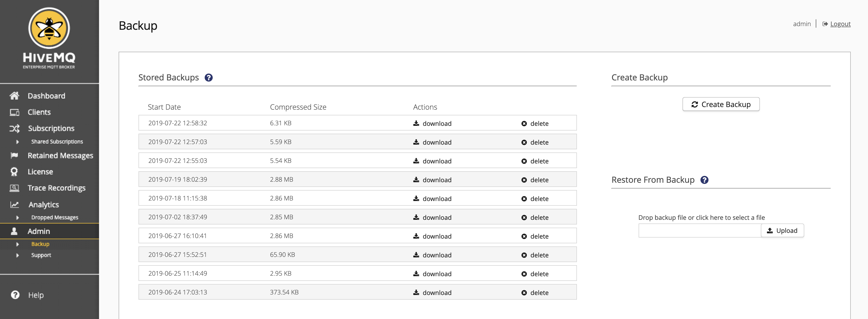Click the Trace Recordings icon
Viewport: 868px width, 319px height.
14,187
